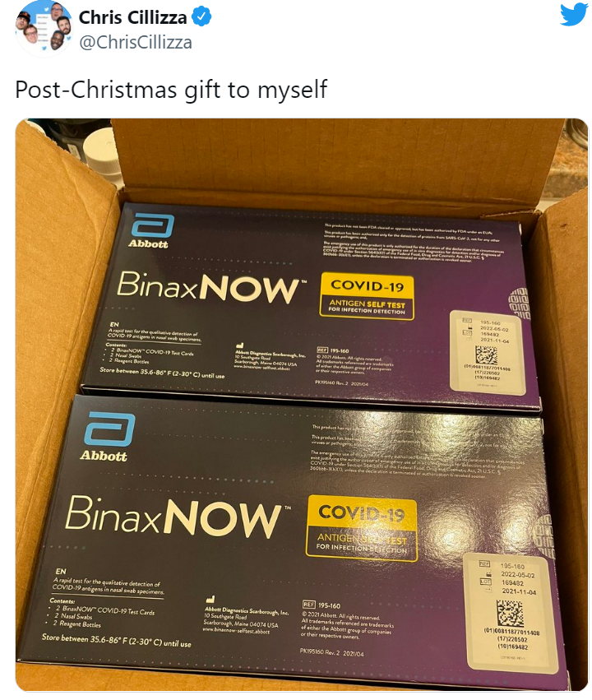Click the Contents list on the bottom box

pos(102,613)
